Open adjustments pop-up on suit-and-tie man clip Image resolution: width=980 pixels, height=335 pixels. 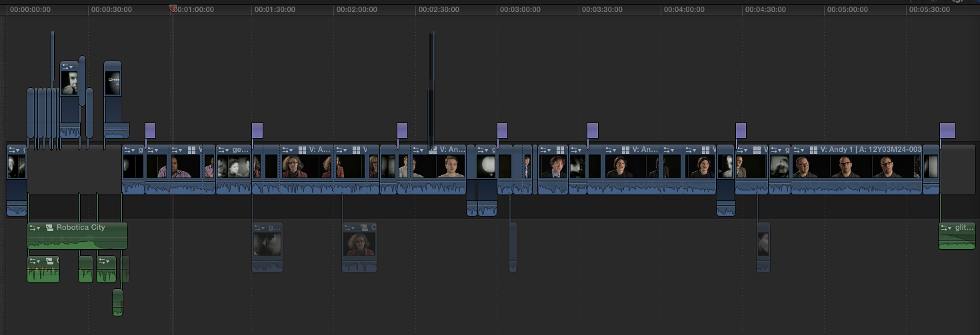[545, 150]
